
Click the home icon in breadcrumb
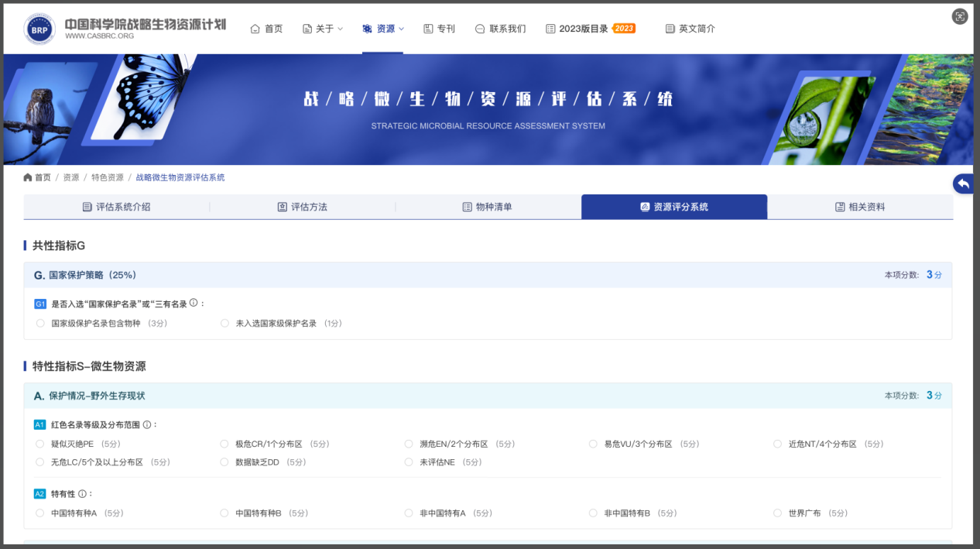tap(28, 177)
